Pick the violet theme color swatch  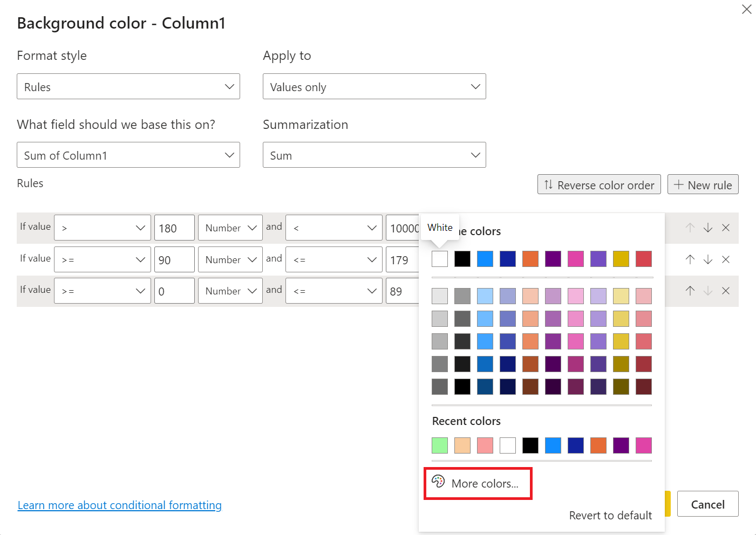pyautogui.click(x=598, y=259)
